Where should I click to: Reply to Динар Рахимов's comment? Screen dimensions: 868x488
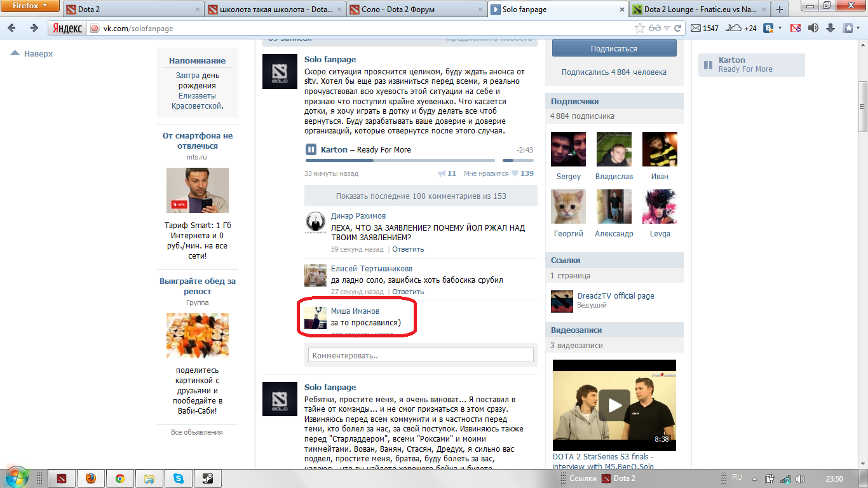tap(408, 249)
